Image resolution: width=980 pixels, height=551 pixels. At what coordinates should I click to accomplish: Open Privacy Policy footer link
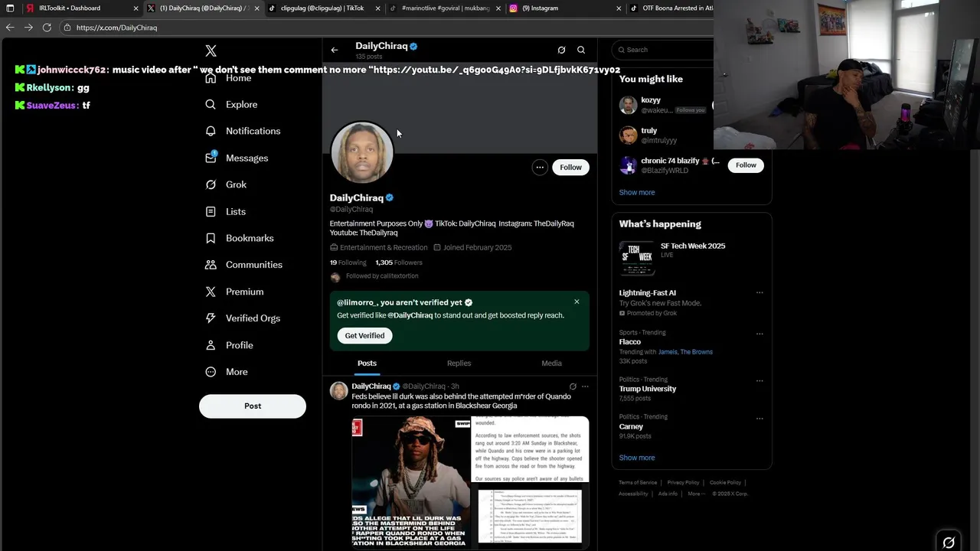click(x=683, y=483)
